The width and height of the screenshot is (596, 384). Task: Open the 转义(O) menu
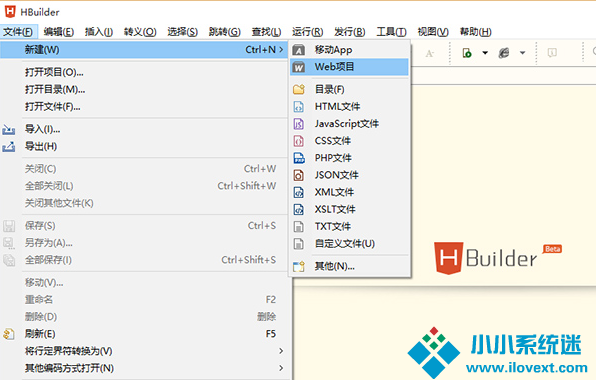(x=140, y=32)
